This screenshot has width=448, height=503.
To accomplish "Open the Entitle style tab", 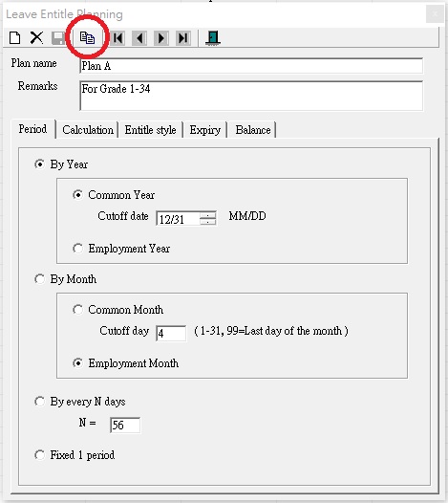I will 150,130.
